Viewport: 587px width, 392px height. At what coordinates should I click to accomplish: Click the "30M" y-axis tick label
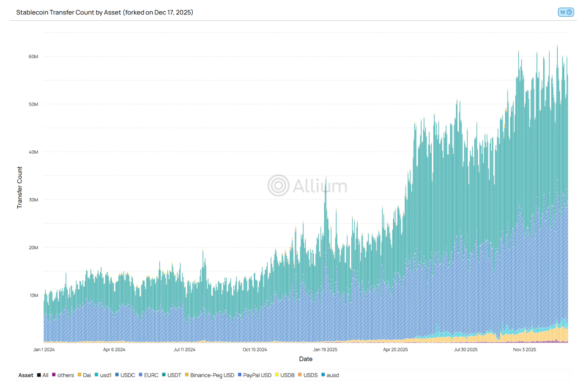point(33,200)
